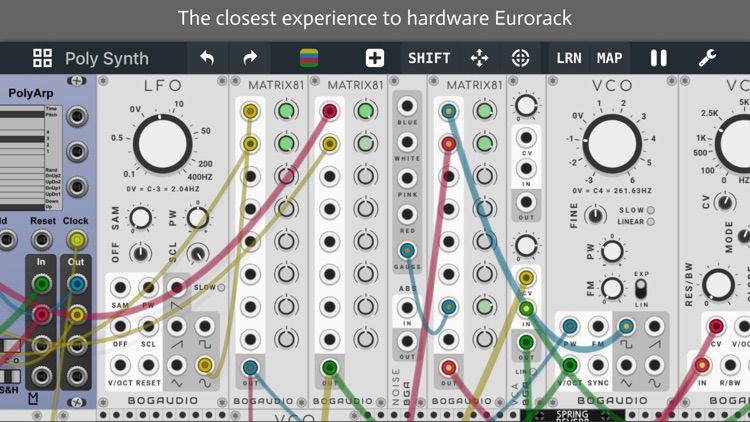The height and width of the screenshot is (422, 750).
Task: Click the second MATRIX81 OUT jack
Action: [330, 367]
